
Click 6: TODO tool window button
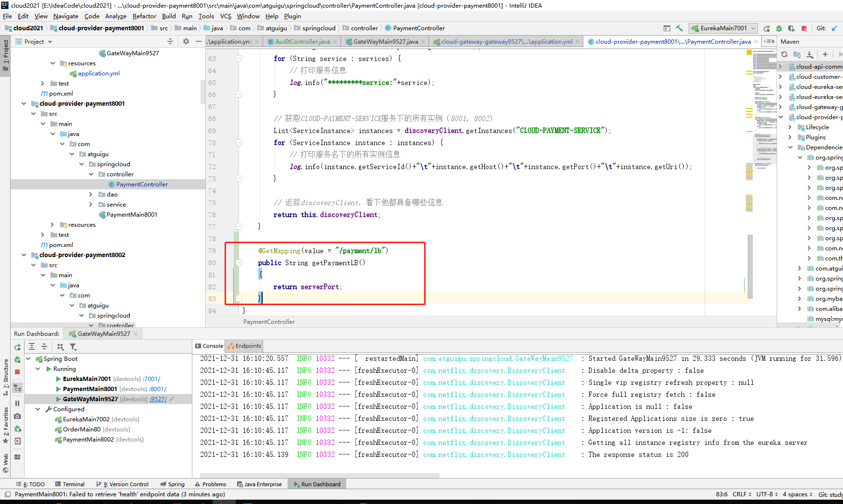pos(30,484)
